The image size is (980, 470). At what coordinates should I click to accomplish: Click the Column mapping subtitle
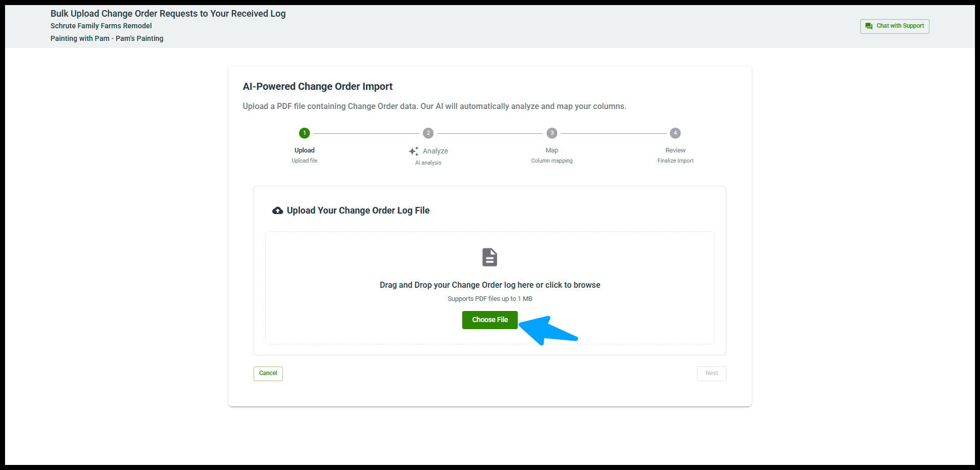tap(552, 161)
